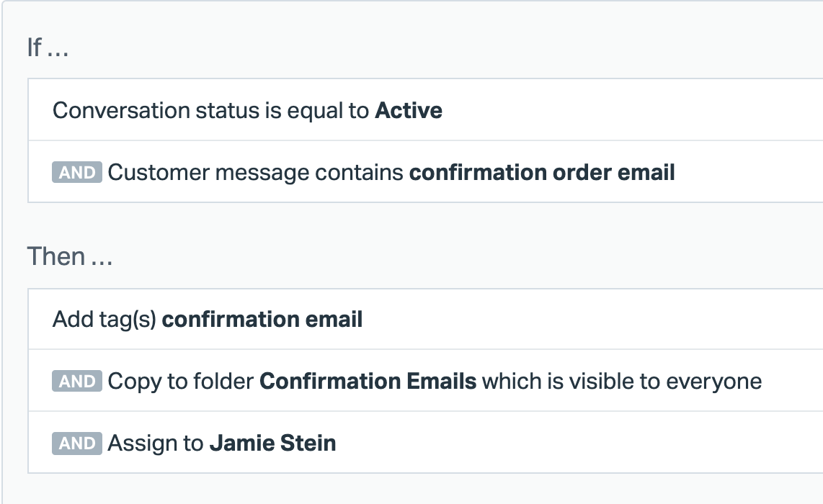This screenshot has height=504, width=823.
Task: Select the "confirmation order email" keyword value
Action: (x=542, y=173)
